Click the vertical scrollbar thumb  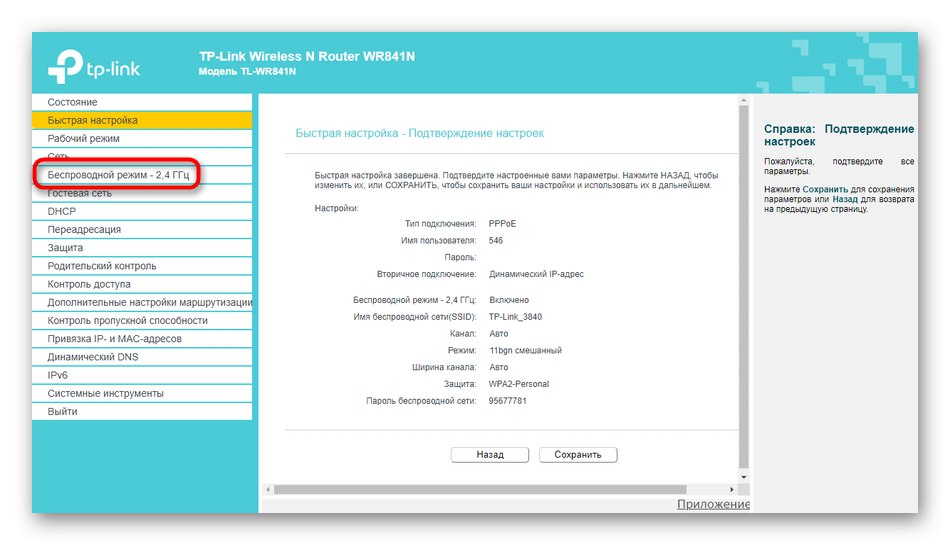(x=744, y=285)
